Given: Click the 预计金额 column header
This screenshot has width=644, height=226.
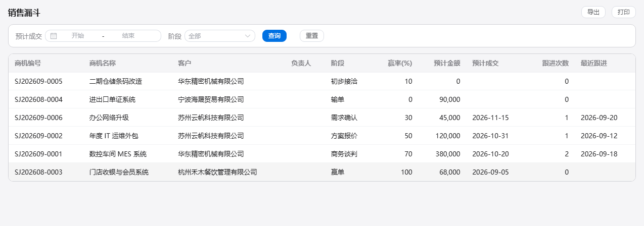Looking at the screenshot, I should [447, 63].
